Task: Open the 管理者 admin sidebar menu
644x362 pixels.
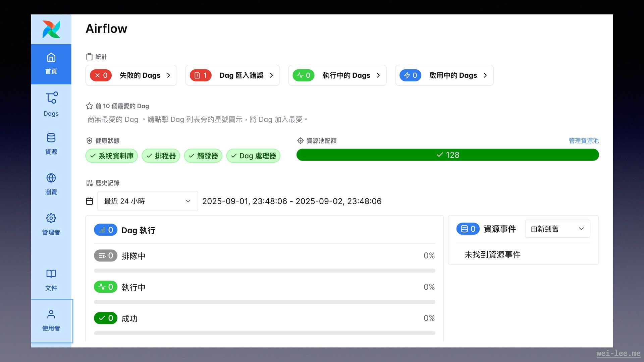Action: (x=51, y=225)
